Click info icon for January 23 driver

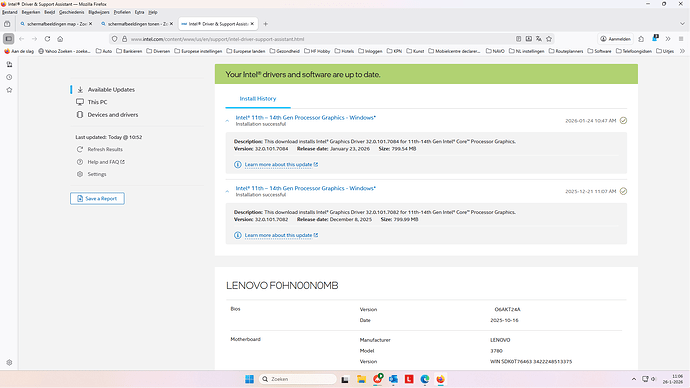point(238,165)
